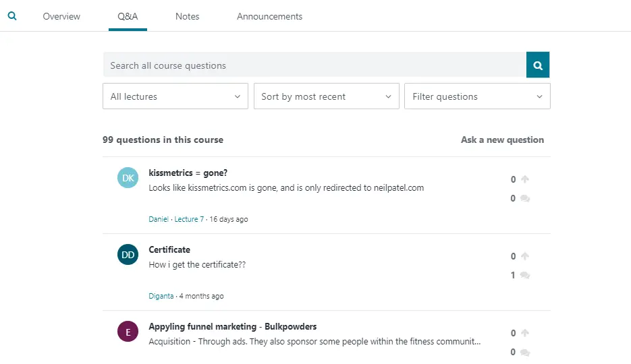Upvote the kissmetrics = gone? question
The height and width of the screenshot is (364, 631).
point(525,179)
